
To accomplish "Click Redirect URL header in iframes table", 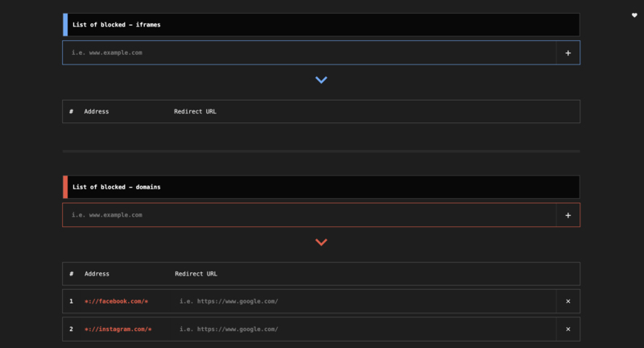I will pos(195,112).
